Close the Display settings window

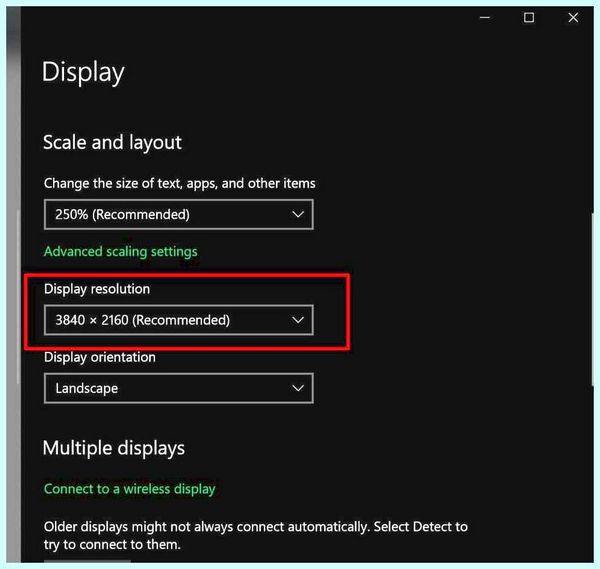point(573,18)
